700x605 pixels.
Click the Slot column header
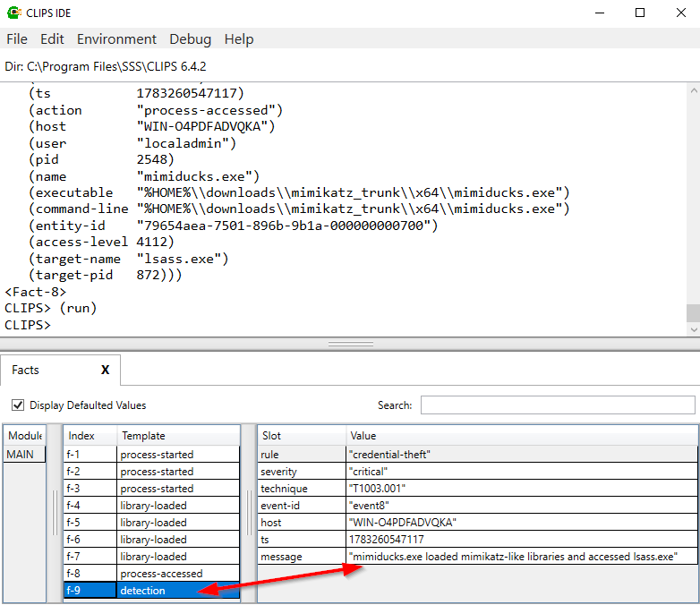[x=302, y=435]
